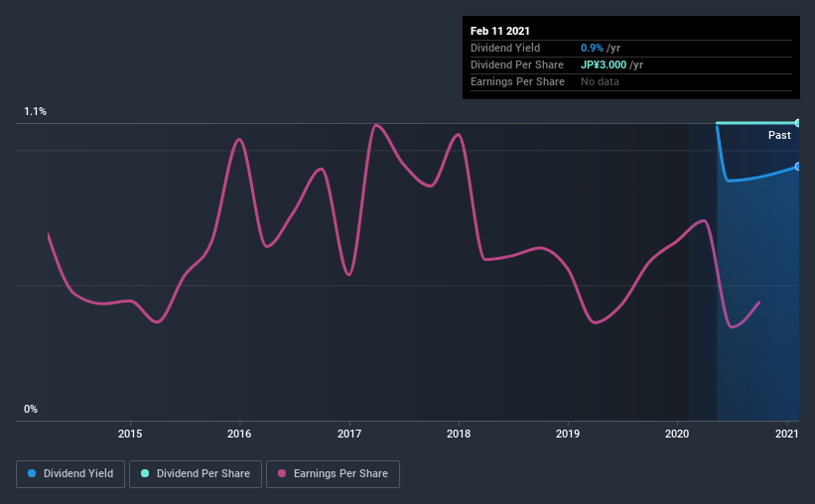Click the Feb 11 2021 tooltip date header
This screenshot has height=504, width=815.
click(500, 31)
